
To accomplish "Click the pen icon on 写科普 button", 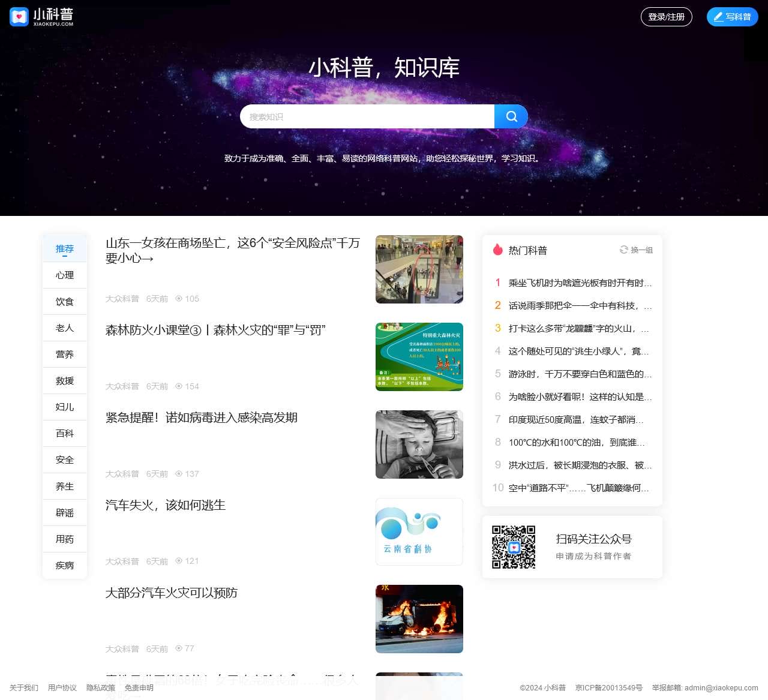I will (x=718, y=17).
